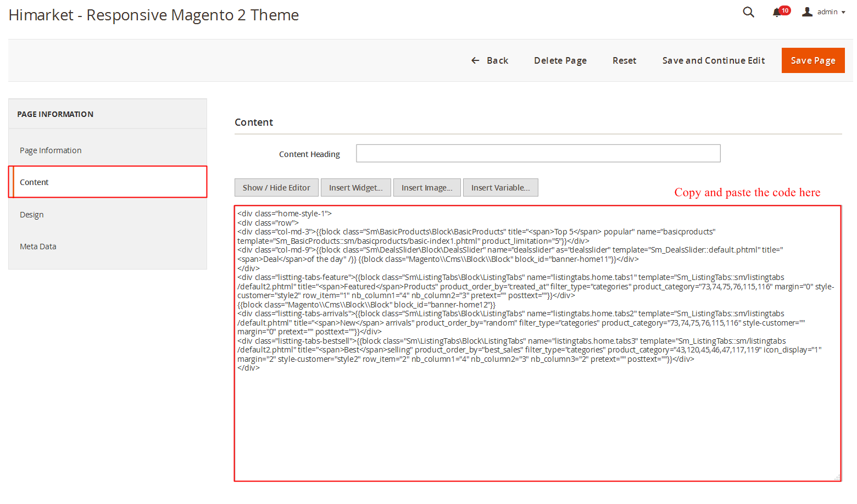857x504 pixels.
Task: Toggle Show / Hide Editor
Action: tap(276, 188)
